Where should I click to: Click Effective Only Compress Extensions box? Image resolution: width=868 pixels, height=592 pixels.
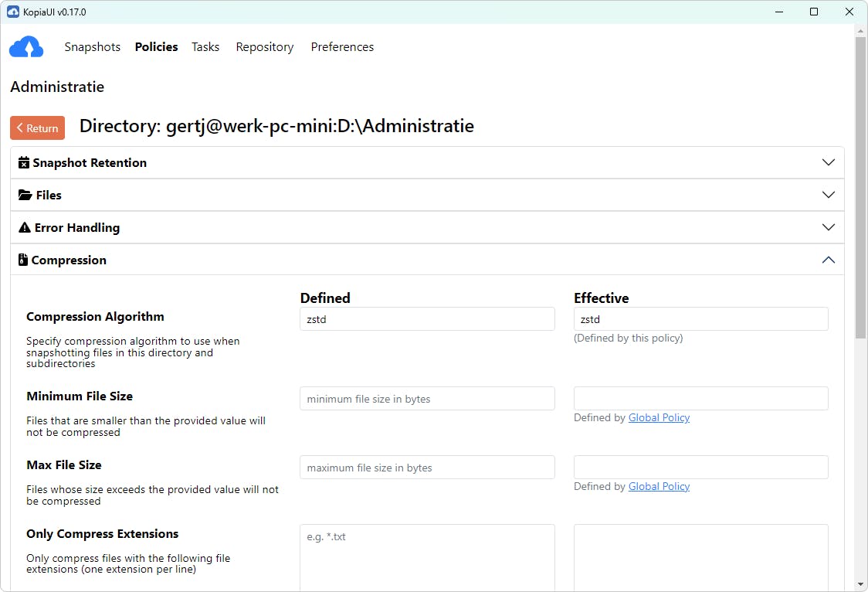701,558
